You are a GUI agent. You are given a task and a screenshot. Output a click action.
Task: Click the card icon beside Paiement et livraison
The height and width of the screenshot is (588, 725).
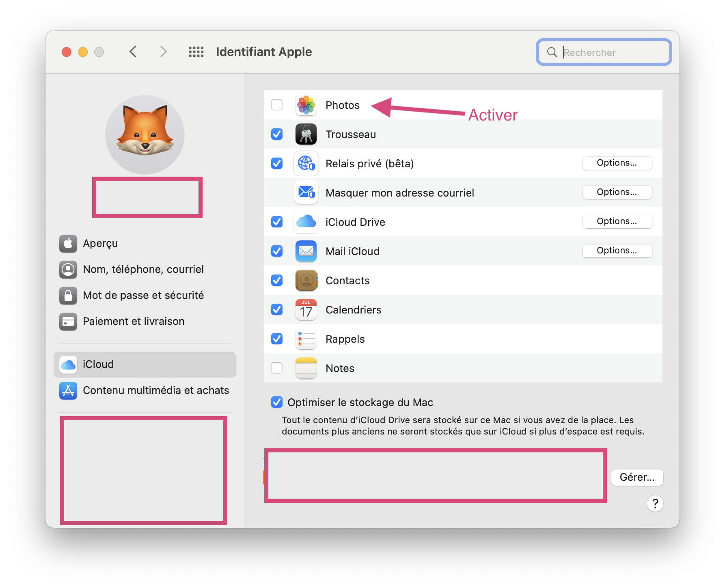(x=68, y=322)
